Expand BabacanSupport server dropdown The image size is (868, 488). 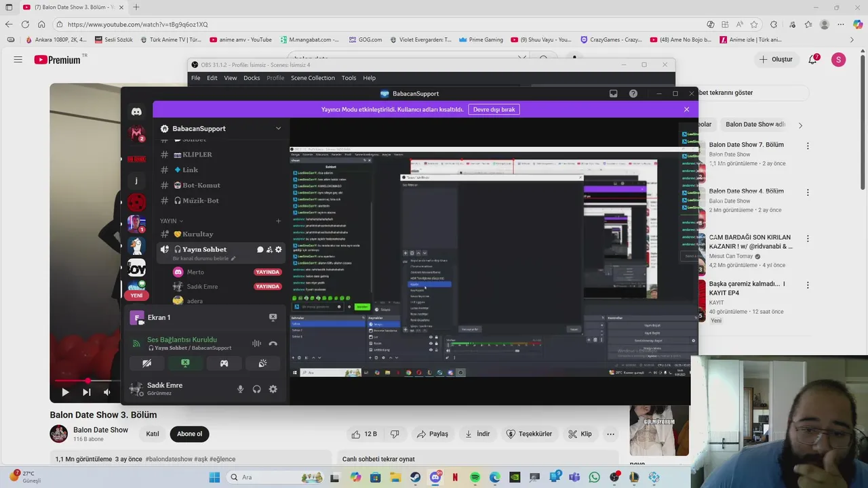click(278, 128)
